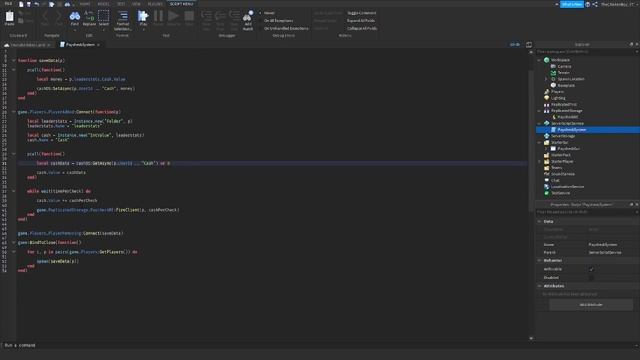Collapse the ServerScriptService tree node

tap(540, 123)
